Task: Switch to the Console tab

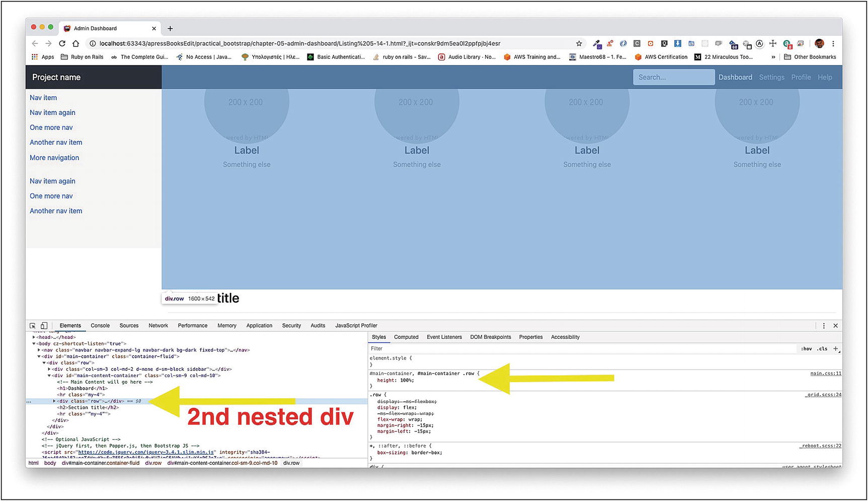Action: (x=100, y=326)
